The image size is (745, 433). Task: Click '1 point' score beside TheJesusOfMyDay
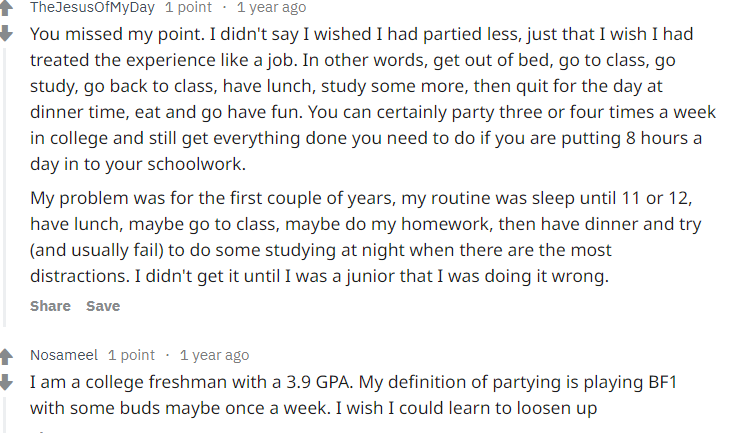(188, 8)
